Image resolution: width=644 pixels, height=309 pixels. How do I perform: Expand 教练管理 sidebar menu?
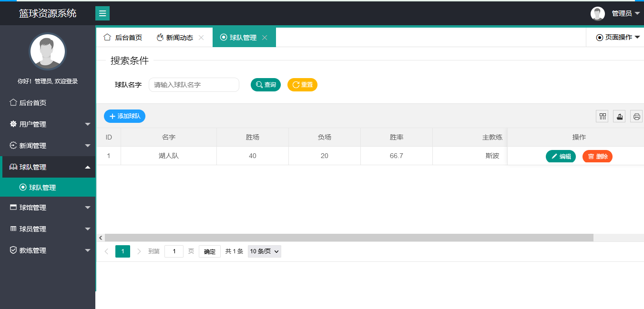pos(48,250)
